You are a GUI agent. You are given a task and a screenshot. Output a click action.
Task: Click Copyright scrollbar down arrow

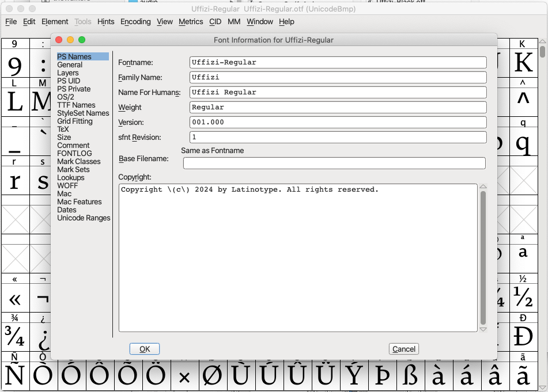(483, 329)
